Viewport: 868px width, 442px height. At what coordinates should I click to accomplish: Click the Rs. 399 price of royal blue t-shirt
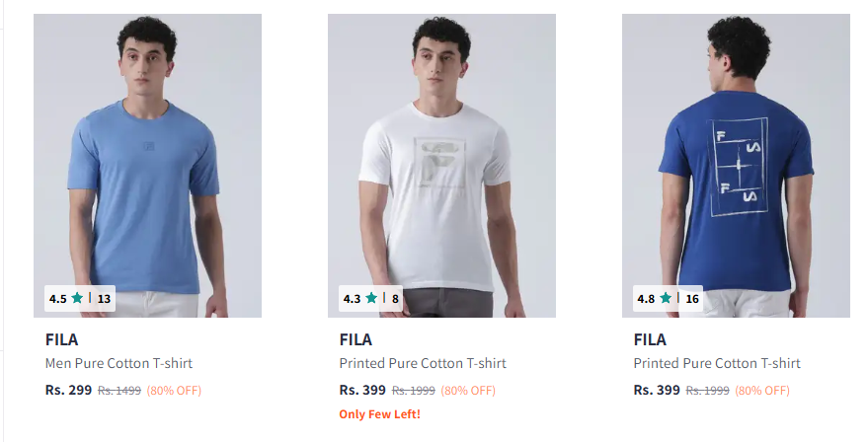[657, 390]
